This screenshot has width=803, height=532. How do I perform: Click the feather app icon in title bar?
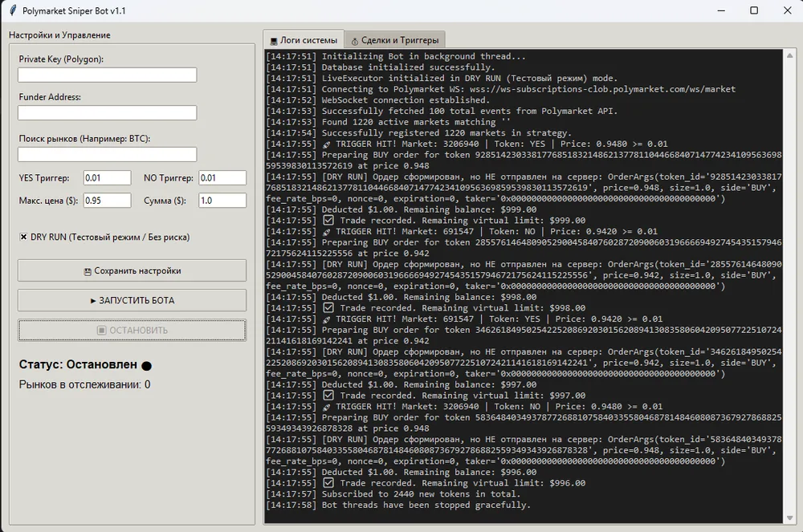pos(13,10)
